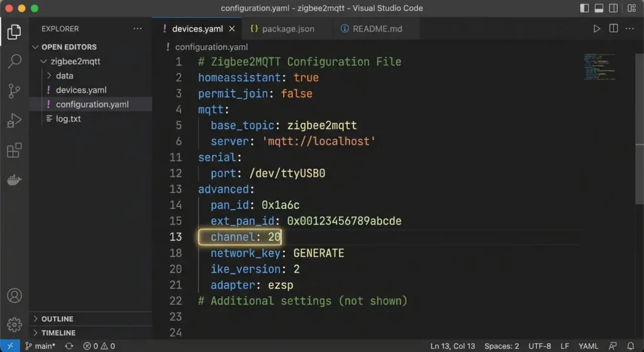Toggle the bottom panel layout icon
This screenshot has width=644, height=352.
599,8
